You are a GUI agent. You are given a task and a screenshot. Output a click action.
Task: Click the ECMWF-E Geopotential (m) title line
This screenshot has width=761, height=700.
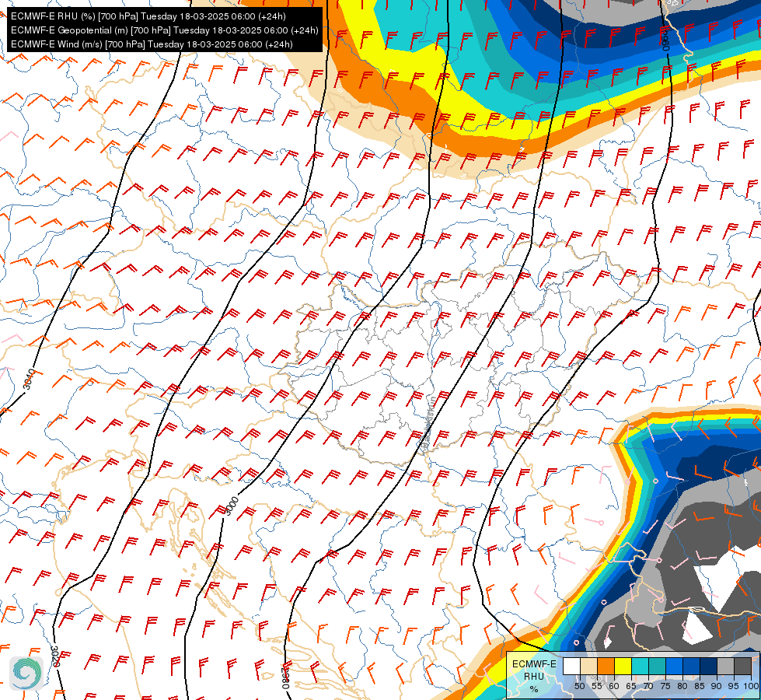tap(165, 30)
